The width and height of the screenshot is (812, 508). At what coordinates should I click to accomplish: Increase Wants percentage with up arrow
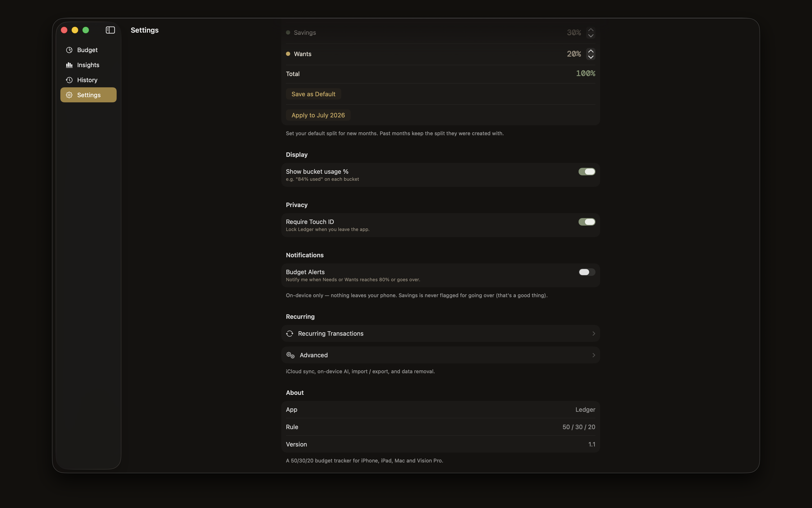click(591, 51)
